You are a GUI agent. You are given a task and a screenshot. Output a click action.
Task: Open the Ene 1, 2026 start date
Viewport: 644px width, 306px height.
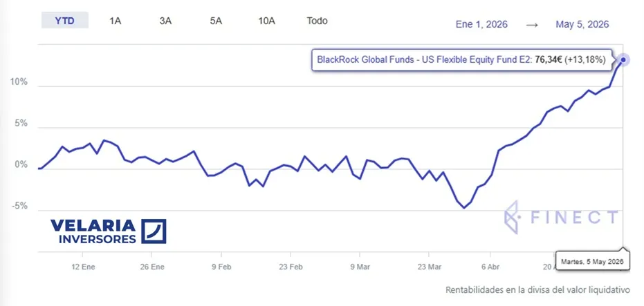(481, 24)
